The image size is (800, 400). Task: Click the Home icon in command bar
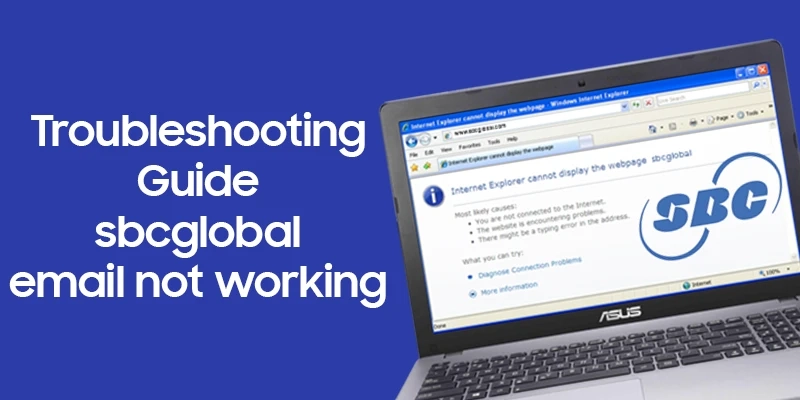pos(653,129)
